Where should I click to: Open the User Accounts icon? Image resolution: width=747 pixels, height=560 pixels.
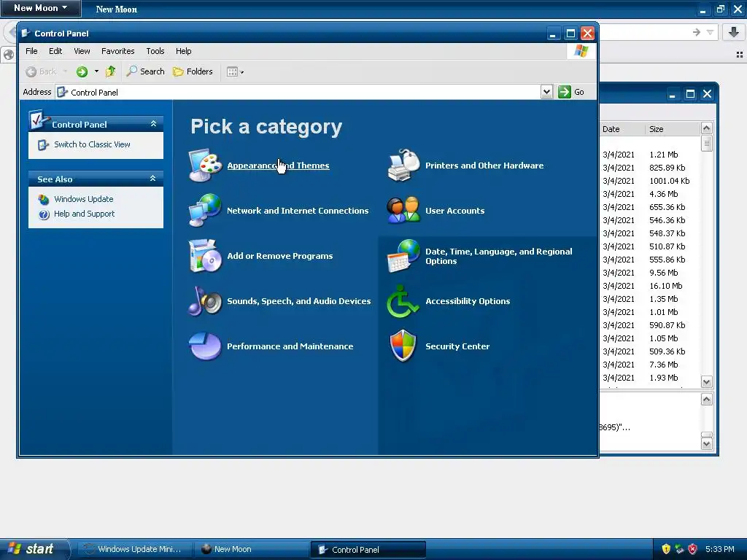pos(403,210)
